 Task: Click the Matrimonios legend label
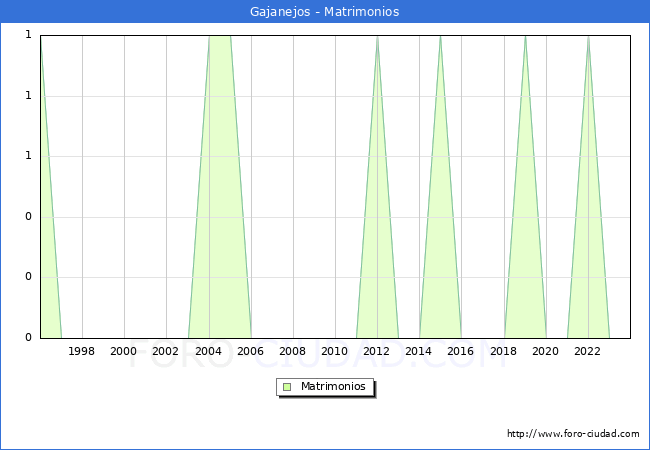[333, 387]
